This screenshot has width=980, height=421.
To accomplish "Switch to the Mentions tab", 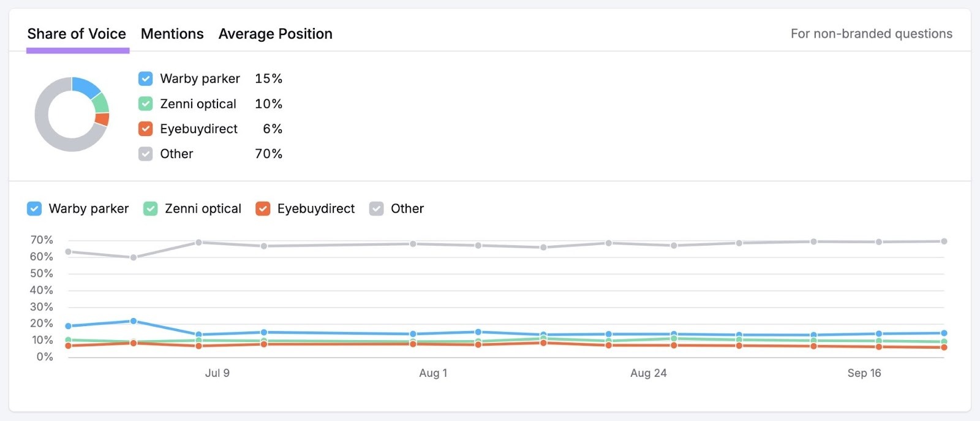I will tap(172, 34).
